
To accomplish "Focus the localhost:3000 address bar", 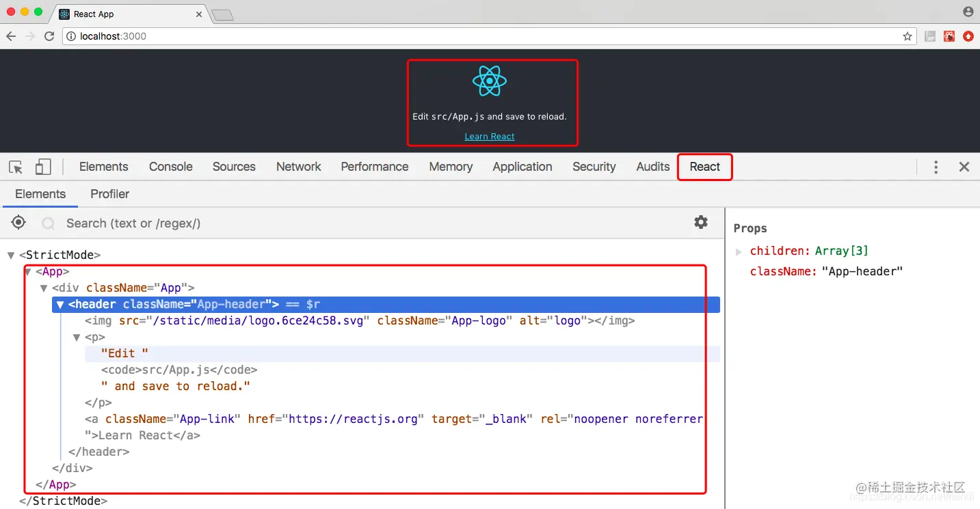I will [x=489, y=36].
